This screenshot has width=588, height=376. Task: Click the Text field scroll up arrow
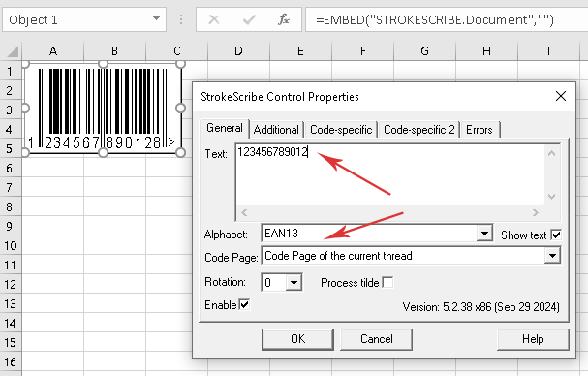551,153
